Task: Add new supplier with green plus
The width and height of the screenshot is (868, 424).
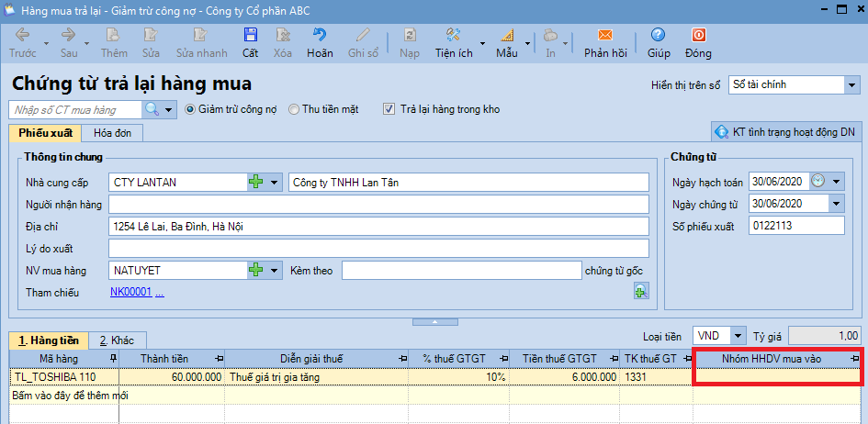Action: 255,182
